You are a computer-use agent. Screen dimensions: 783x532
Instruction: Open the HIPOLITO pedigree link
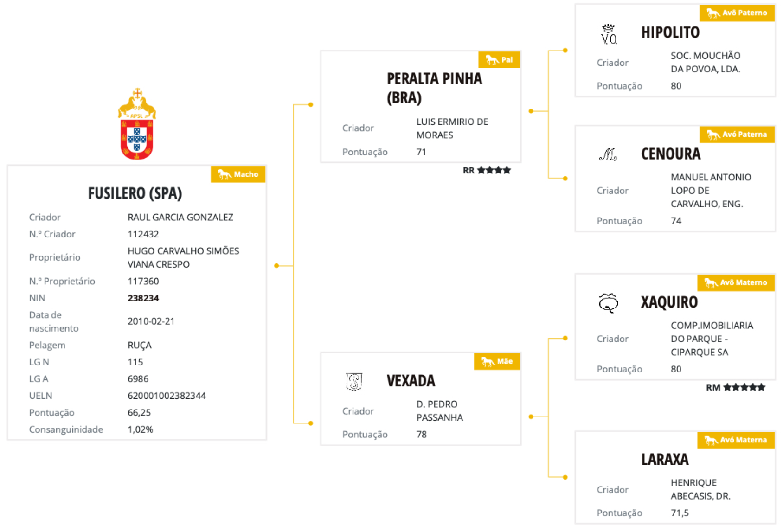(x=670, y=32)
